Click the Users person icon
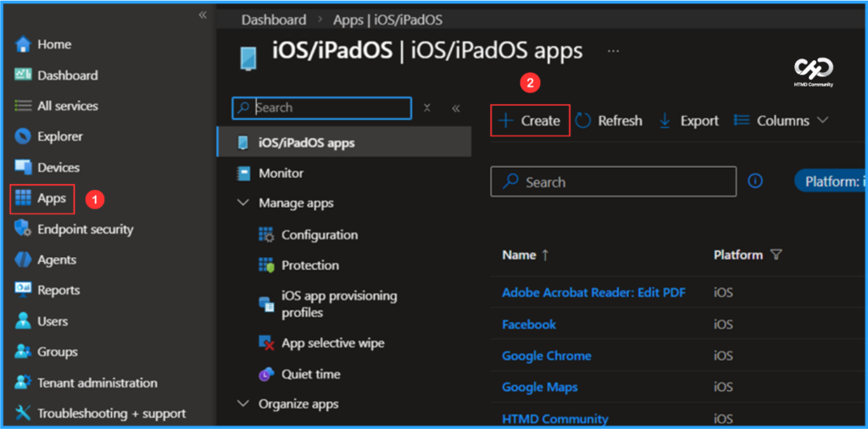 [x=23, y=321]
